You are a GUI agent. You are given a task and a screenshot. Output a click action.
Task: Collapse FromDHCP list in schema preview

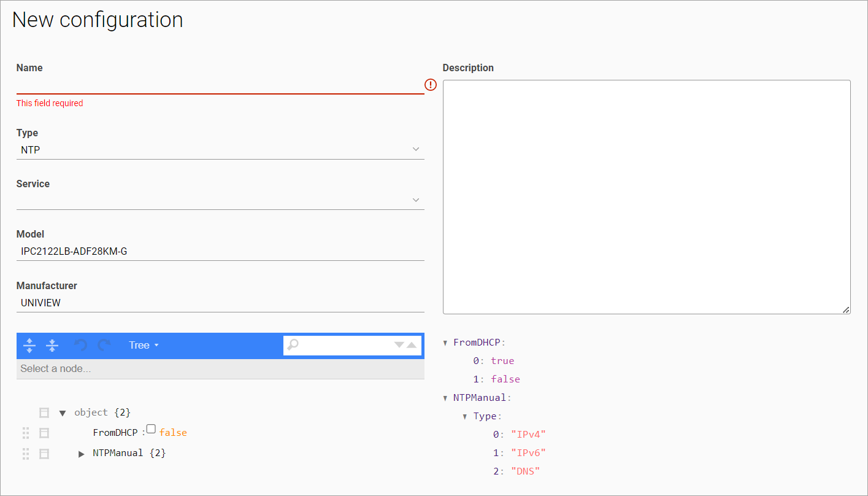click(445, 343)
